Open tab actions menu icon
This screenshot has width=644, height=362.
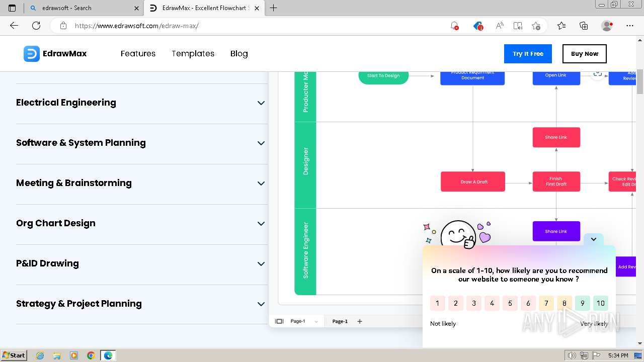click(x=12, y=8)
